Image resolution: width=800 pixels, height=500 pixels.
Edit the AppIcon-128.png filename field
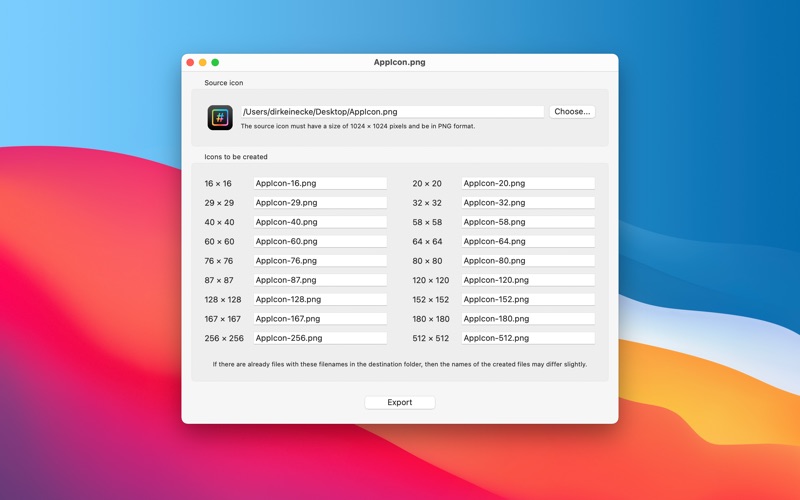320,299
